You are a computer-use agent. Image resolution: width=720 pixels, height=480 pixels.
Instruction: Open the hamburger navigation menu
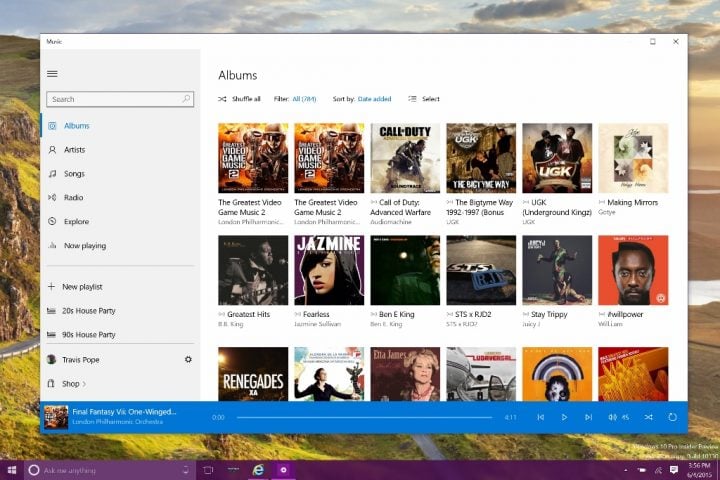[x=52, y=74]
